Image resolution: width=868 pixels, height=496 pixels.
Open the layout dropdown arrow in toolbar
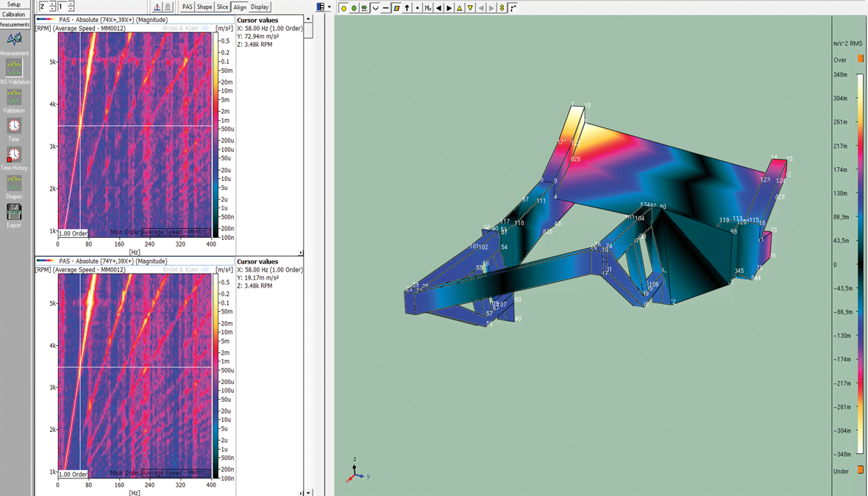click(x=329, y=7)
